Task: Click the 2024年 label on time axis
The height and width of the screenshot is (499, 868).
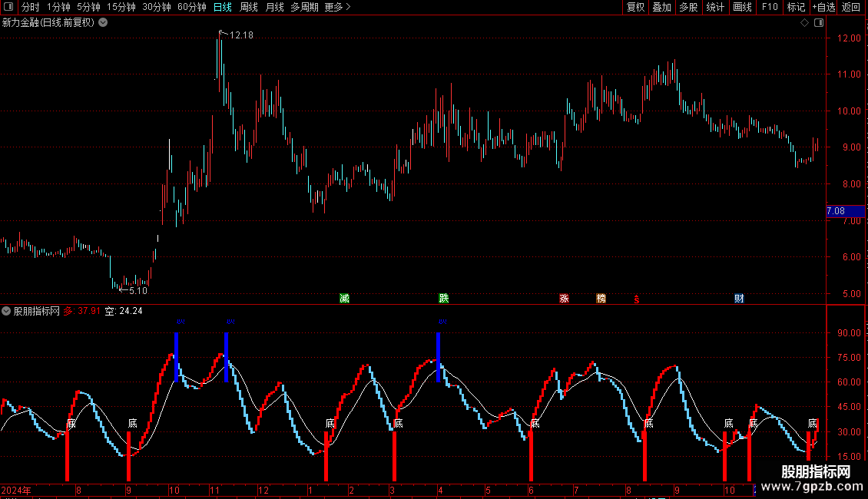Action: tap(16, 490)
